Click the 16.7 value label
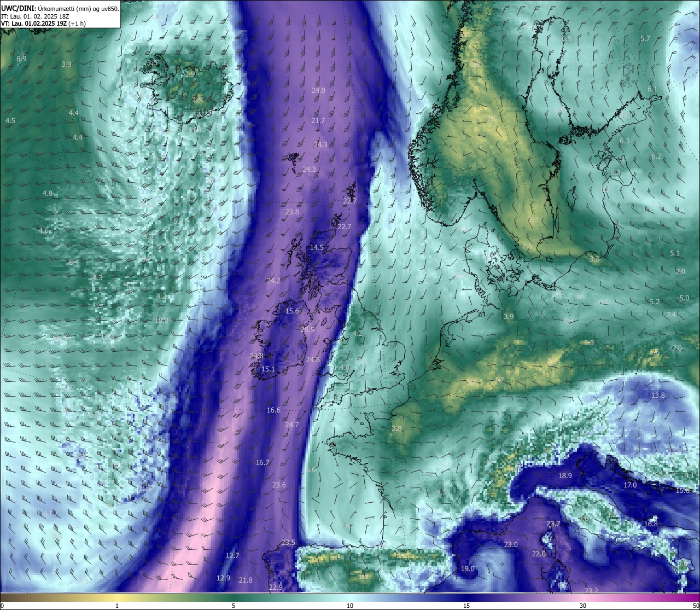 (x=262, y=462)
